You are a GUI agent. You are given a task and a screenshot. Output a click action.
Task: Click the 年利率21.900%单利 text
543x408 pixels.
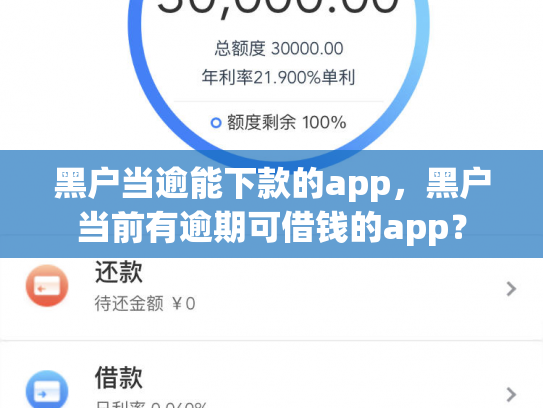pos(278,77)
